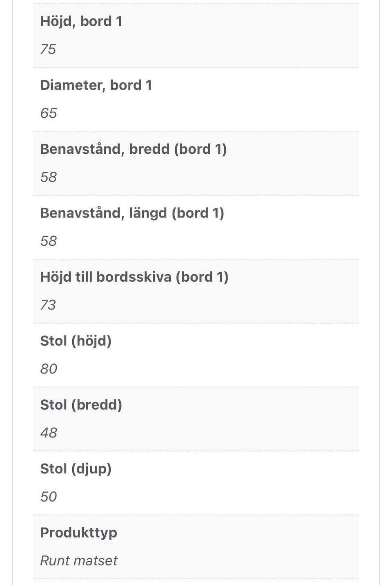Select 'Benavstånd, längd (bord 1)' label

[x=132, y=213]
